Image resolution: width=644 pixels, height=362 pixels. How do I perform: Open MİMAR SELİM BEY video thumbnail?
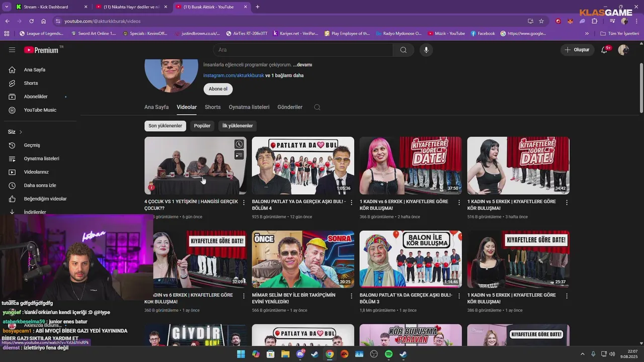pyautogui.click(x=303, y=259)
